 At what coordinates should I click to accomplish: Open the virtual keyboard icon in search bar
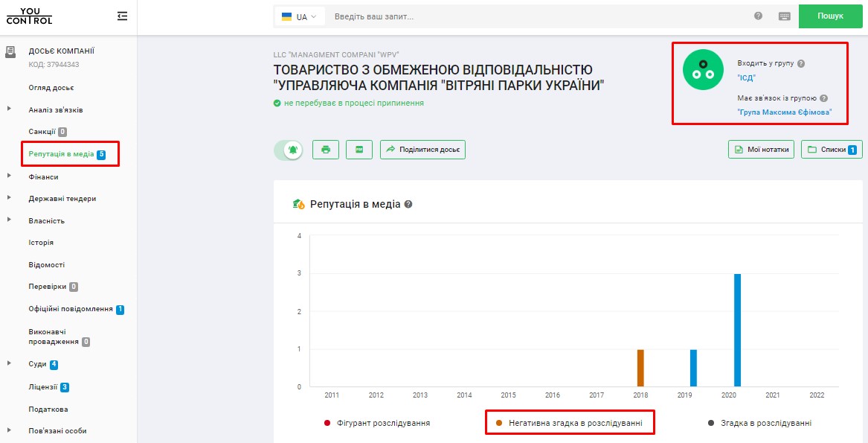point(784,16)
